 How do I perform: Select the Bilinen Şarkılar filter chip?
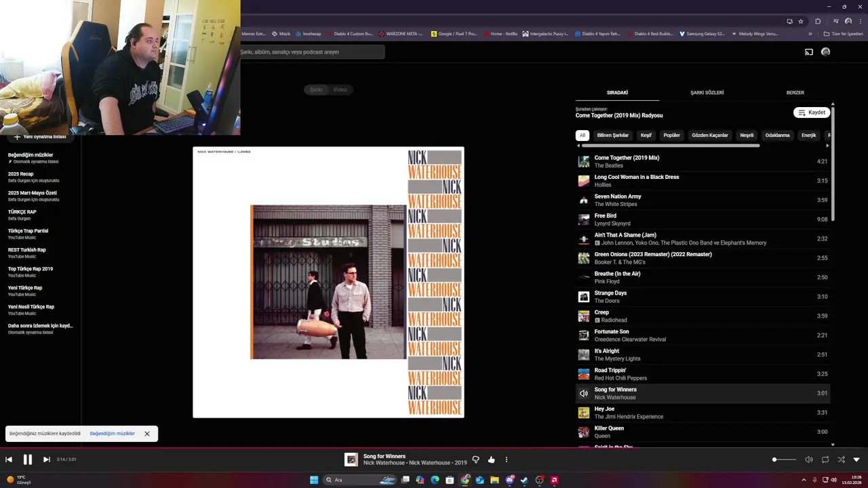point(612,135)
